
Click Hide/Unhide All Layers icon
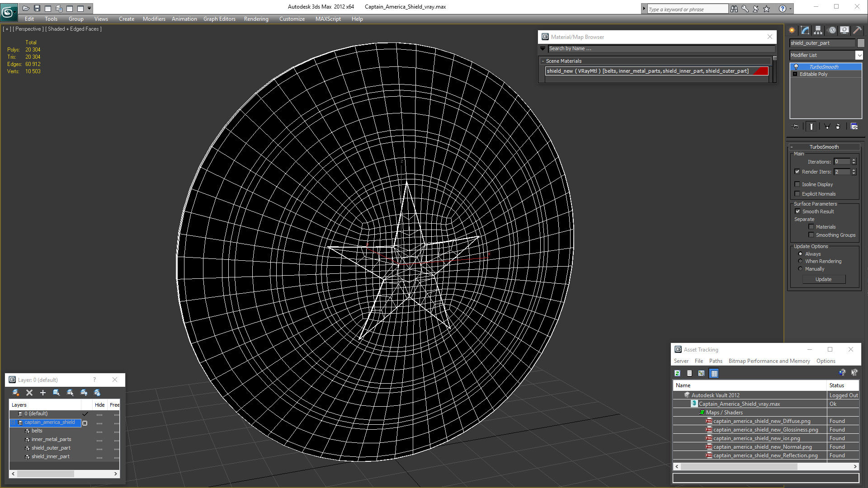tap(84, 393)
